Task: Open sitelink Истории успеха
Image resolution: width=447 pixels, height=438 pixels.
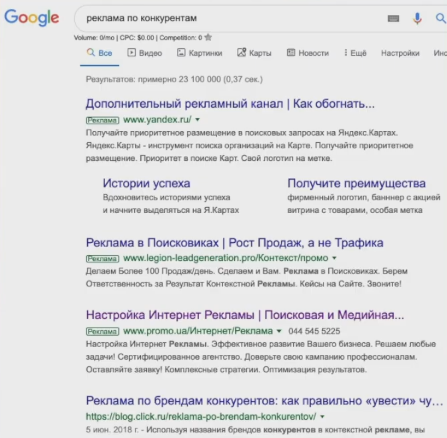Action: pyautogui.click(x=146, y=183)
